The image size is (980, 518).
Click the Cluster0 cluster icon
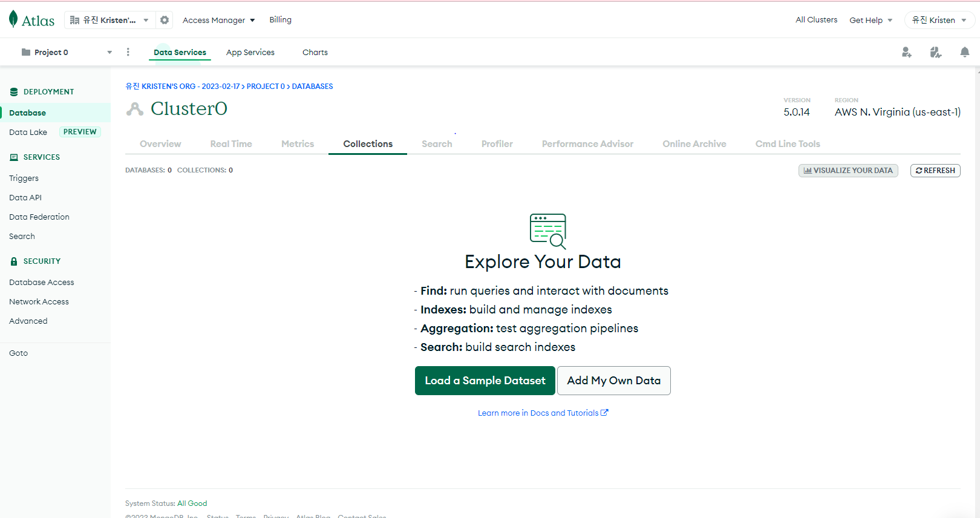[x=135, y=109]
